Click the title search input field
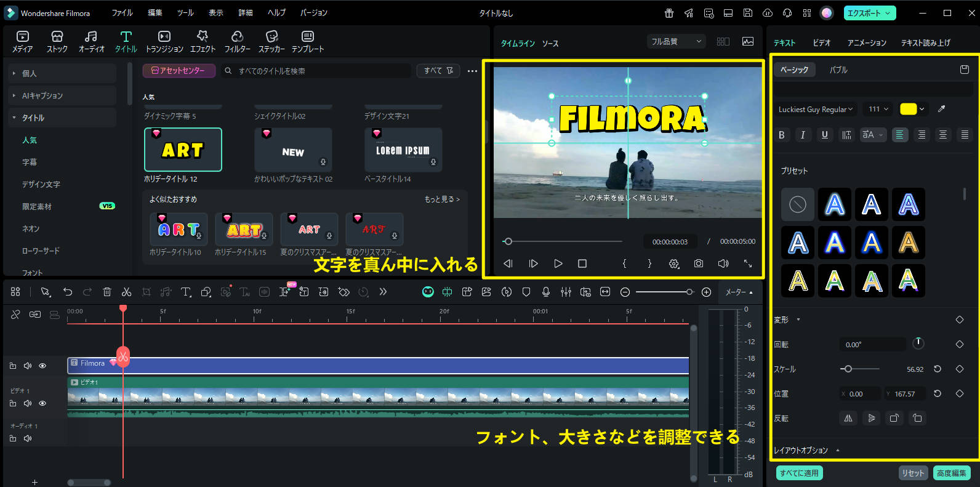 pos(316,71)
